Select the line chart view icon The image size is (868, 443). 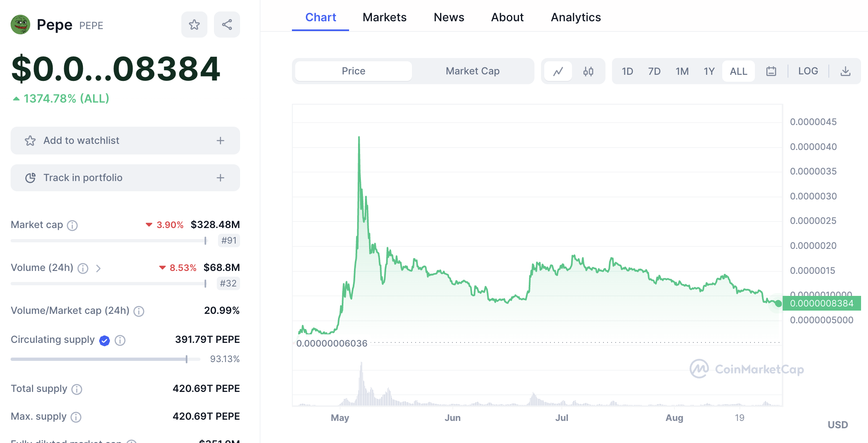point(558,72)
